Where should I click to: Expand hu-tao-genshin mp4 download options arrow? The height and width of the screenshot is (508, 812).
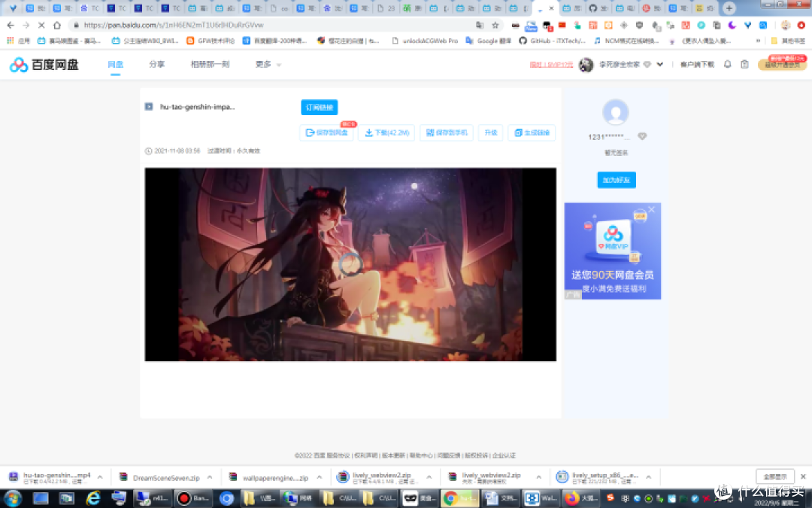[100, 477]
